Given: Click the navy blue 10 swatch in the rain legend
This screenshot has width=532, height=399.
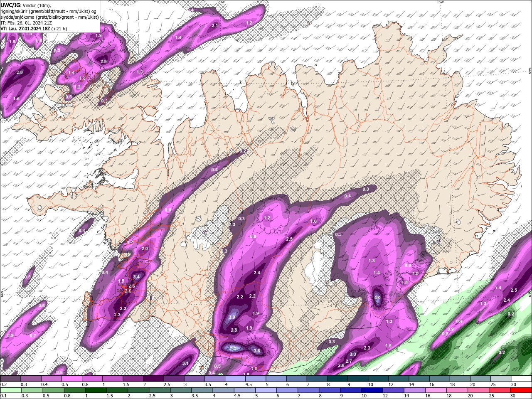Looking at the screenshot, I should coord(373,390).
